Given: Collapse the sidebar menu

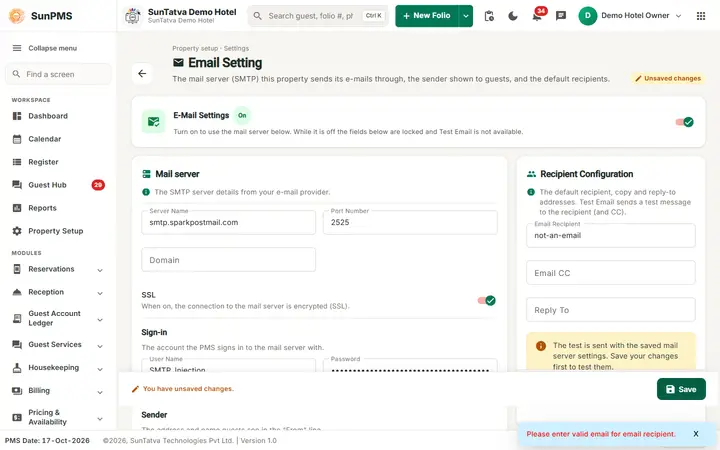Looking at the screenshot, I should (45, 48).
